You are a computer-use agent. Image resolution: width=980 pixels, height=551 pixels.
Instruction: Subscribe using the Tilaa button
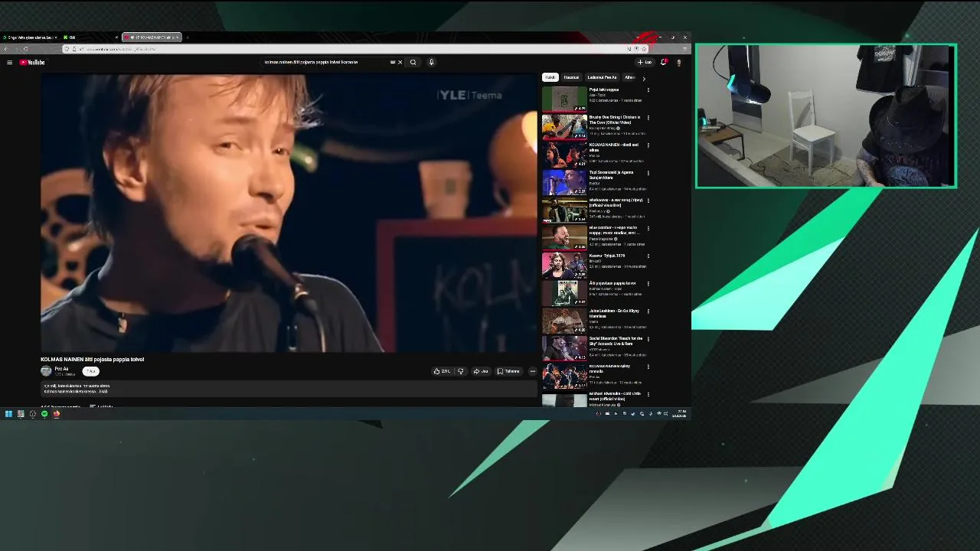point(90,371)
